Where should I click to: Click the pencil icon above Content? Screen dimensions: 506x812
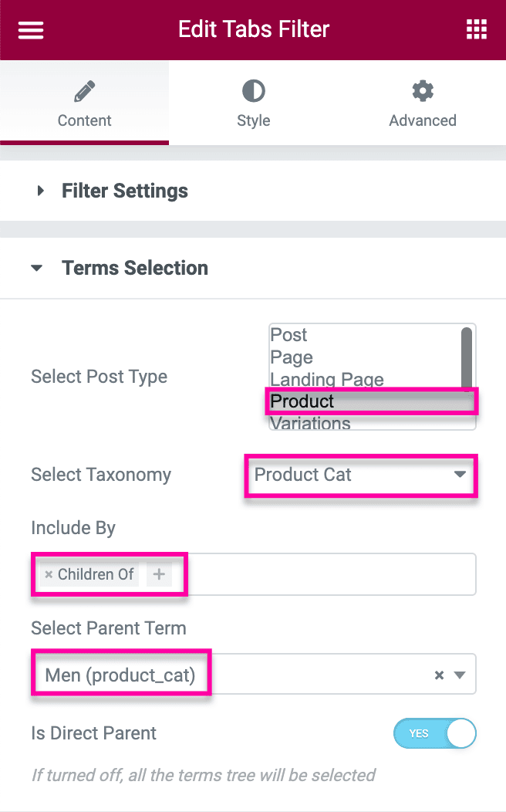pos(84,90)
